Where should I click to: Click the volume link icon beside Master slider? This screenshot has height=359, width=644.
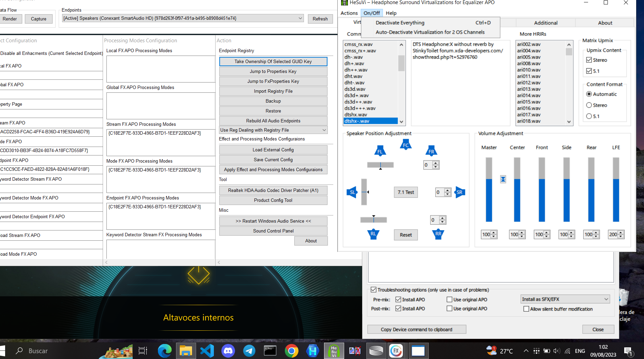pyautogui.click(x=503, y=179)
